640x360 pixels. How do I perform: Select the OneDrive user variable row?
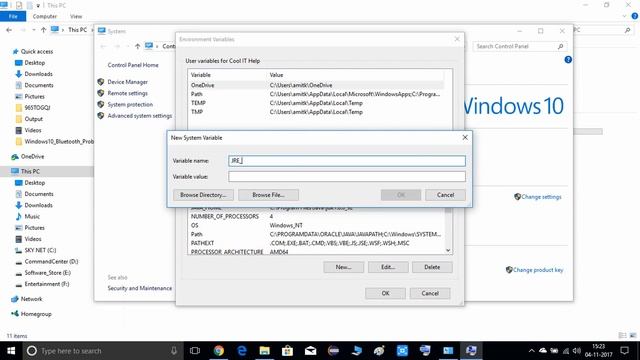tap(316, 85)
